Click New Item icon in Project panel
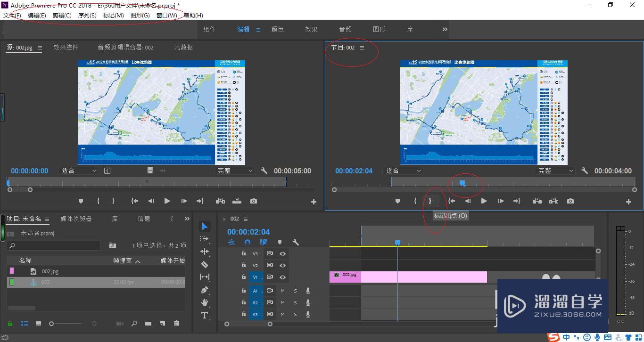This screenshot has height=342, width=644. [x=163, y=324]
